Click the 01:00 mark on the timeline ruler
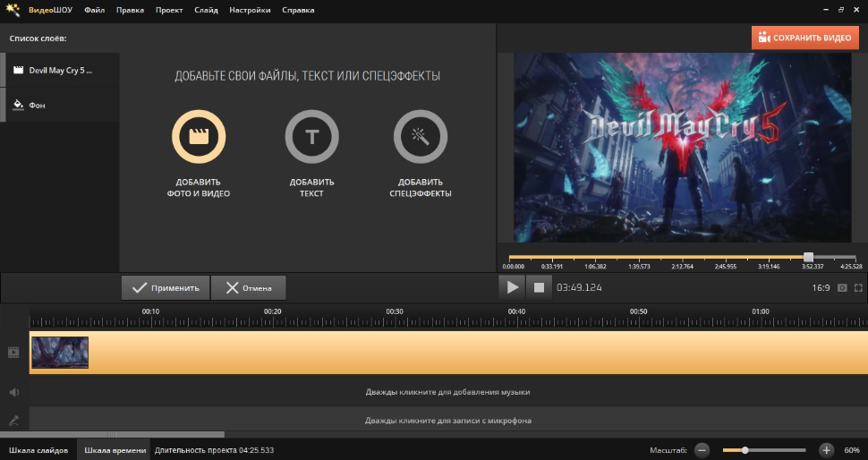868x460 pixels. (x=760, y=311)
